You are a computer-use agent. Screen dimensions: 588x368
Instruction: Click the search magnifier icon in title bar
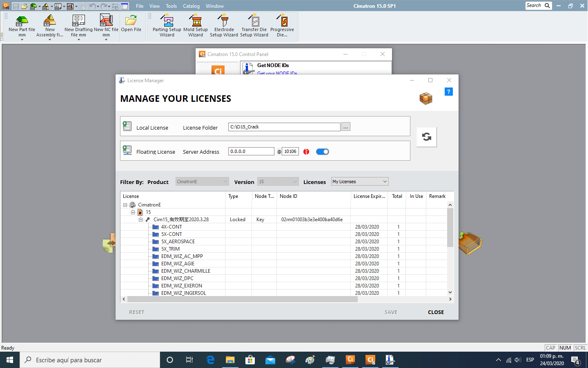(547, 6)
